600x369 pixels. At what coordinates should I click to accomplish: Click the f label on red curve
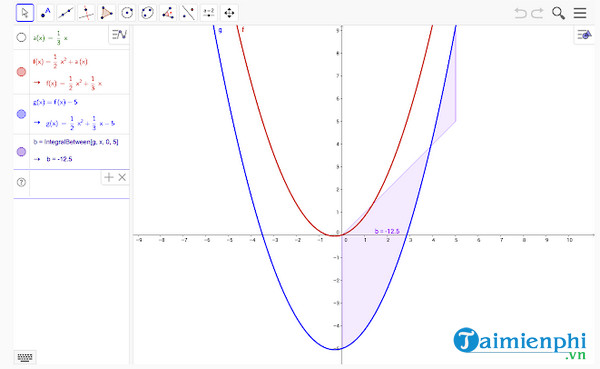(243, 29)
